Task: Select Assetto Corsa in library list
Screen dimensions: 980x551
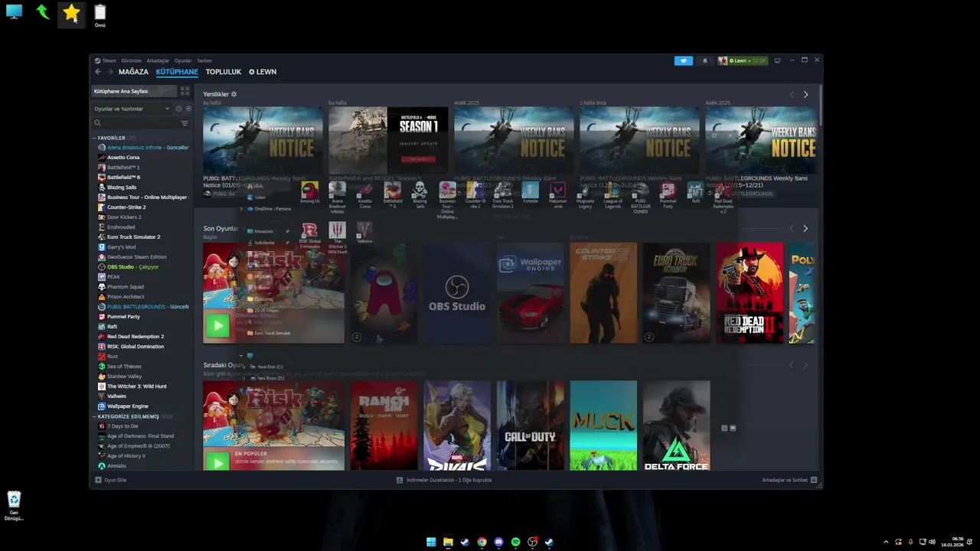Action: 123,158
